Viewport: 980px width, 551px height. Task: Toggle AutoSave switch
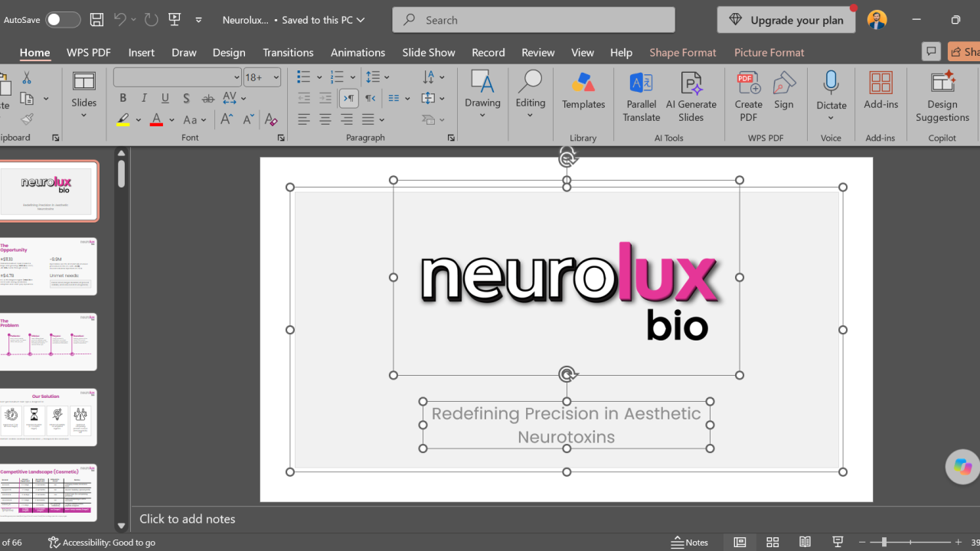pos(62,20)
